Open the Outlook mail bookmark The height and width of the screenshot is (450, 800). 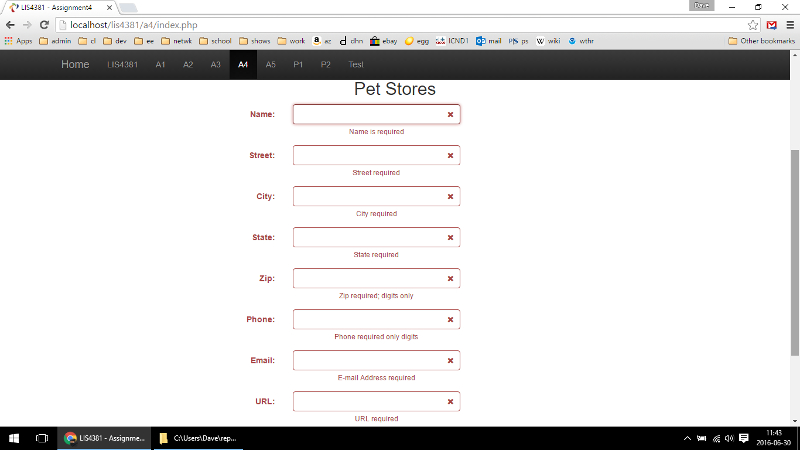point(488,41)
